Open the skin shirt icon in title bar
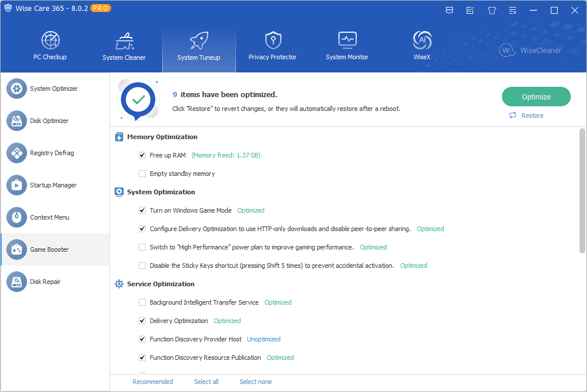Screen dimensions: 587x392 point(492,10)
